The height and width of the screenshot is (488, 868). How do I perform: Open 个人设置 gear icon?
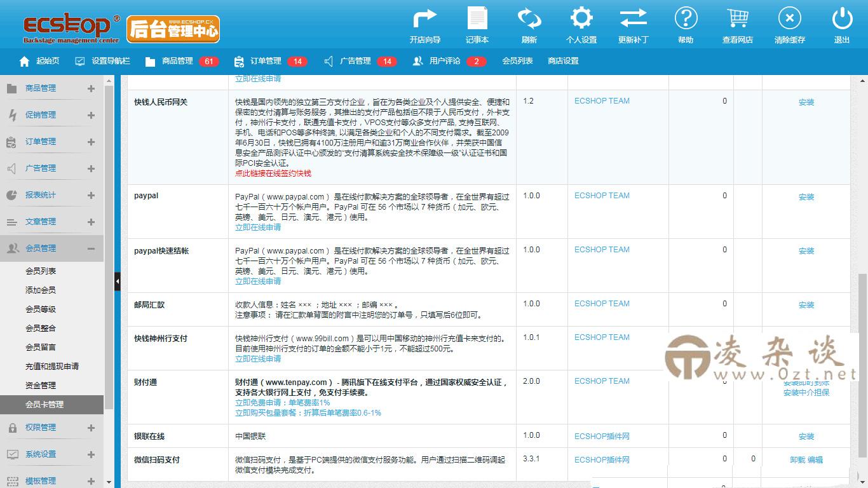coord(581,18)
